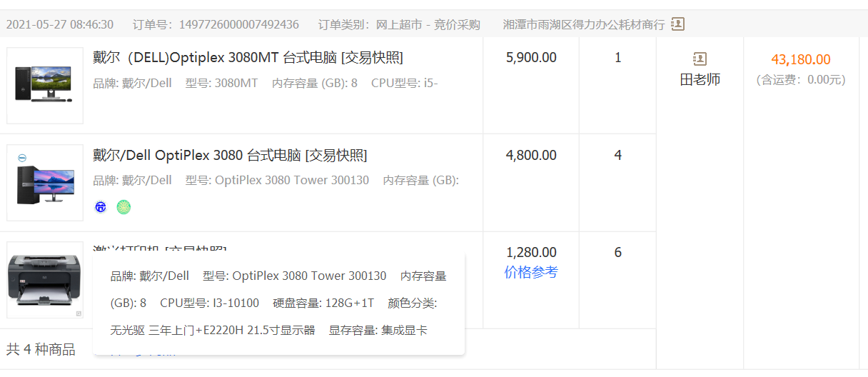Click the green energy-saving badge icon
This screenshot has height=377, width=868.
point(123,207)
